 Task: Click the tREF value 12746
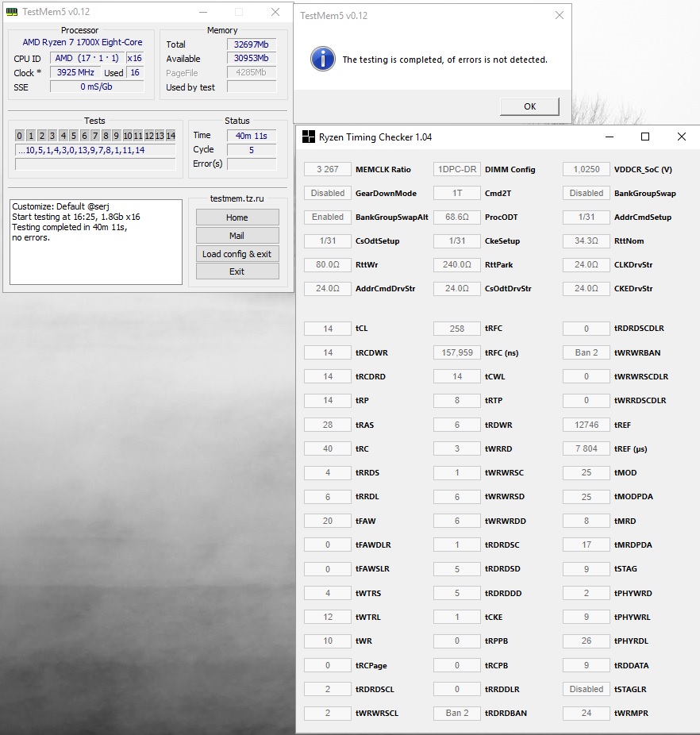(586, 425)
